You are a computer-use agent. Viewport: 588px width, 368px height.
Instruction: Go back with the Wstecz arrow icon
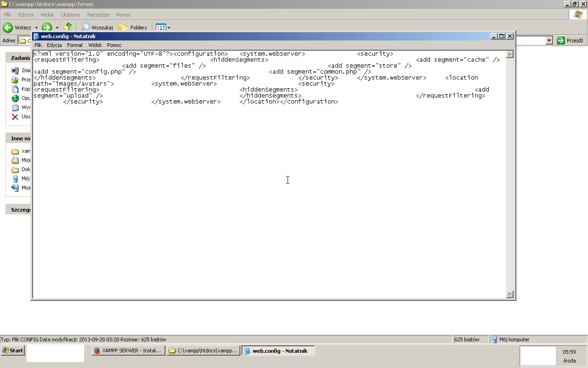(x=8, y=28)
